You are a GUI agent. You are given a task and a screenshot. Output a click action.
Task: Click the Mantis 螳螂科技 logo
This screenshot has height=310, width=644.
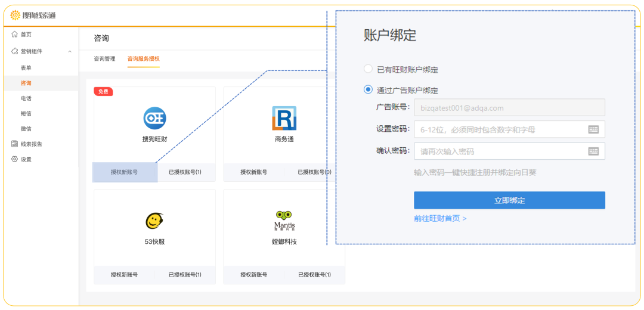[x=284, y=221]
